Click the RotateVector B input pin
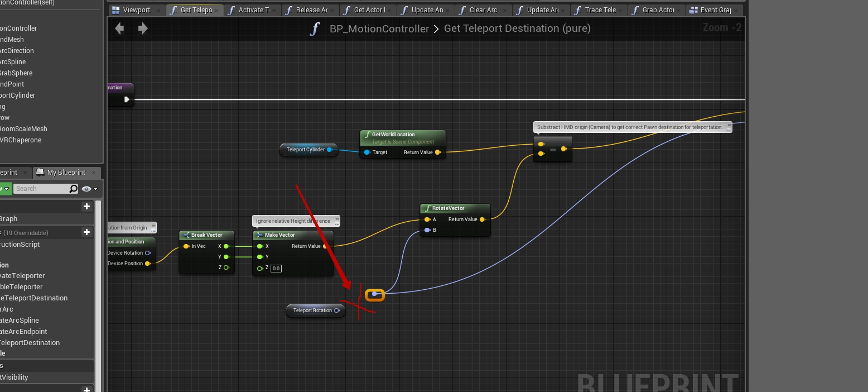 (427, 230)
